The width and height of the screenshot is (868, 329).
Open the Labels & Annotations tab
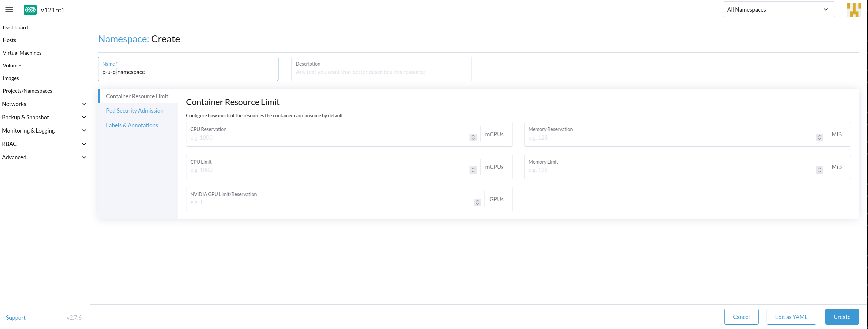[x=132, y=125]
